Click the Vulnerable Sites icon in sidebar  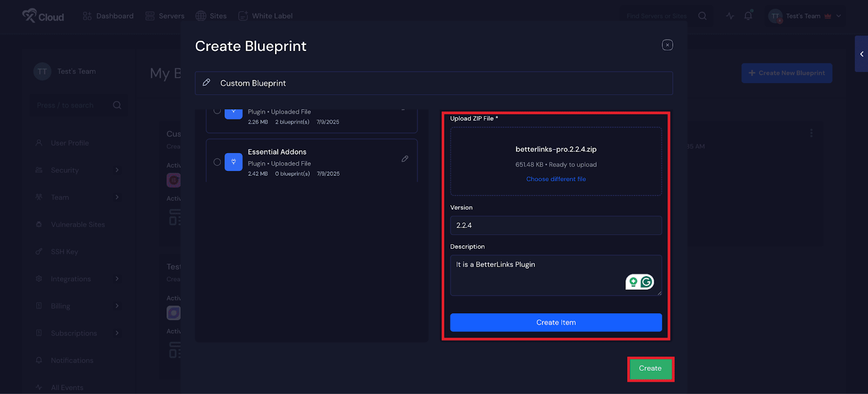39,224
